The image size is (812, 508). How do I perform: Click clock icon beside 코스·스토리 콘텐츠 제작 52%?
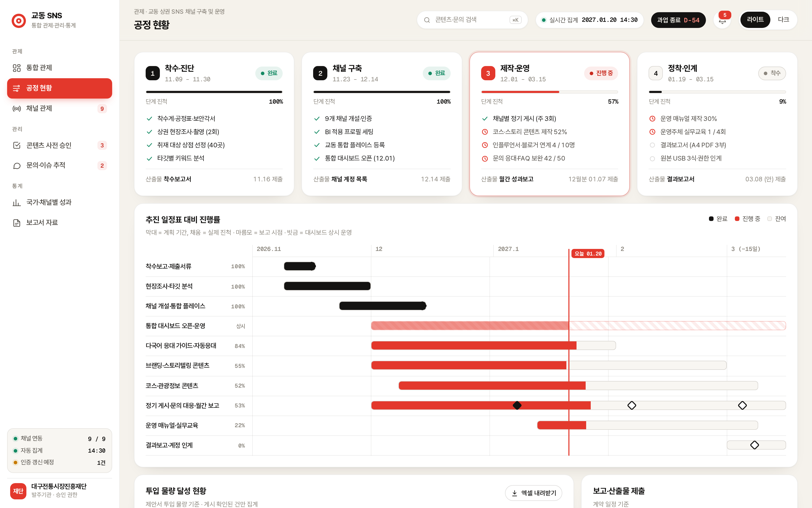485,132
